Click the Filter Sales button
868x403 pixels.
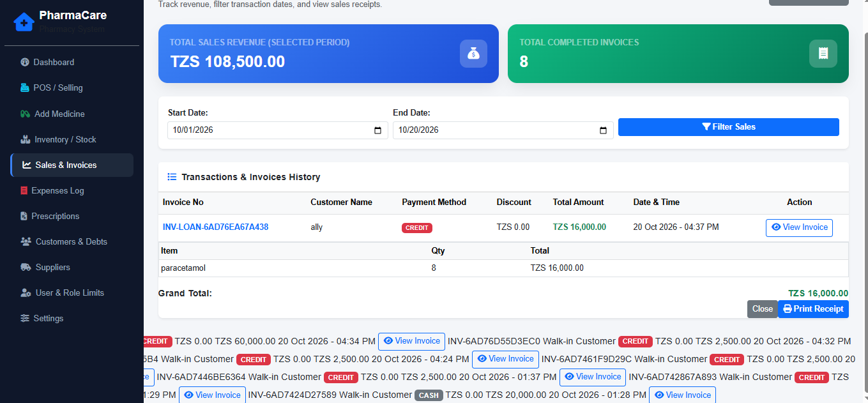pos(729,127)
